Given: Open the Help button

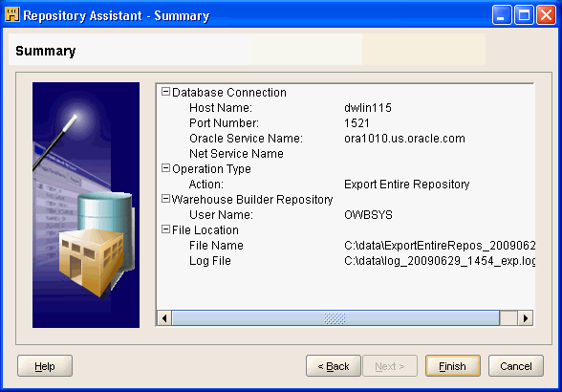Looking at the screenshot, I should tap(45, 366).
